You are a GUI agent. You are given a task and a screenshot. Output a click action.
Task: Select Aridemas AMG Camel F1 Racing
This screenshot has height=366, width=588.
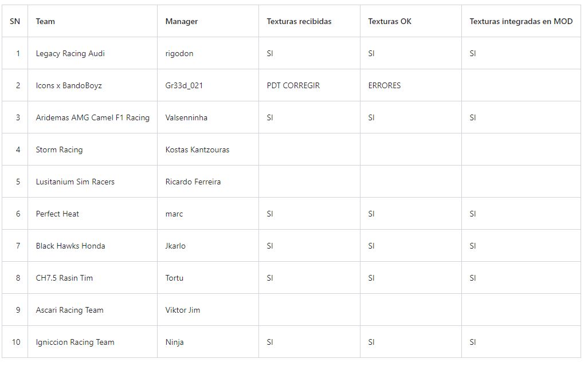click(x=92, y=117)
